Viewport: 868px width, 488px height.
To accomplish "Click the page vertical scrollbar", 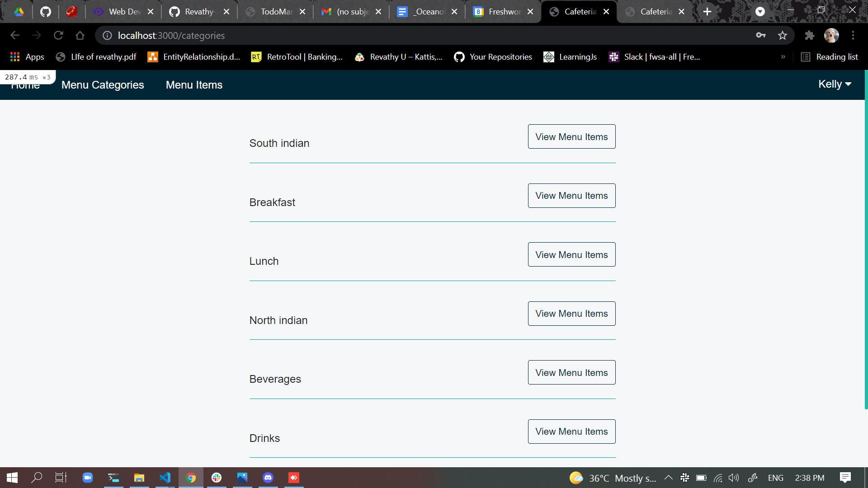I will [x=866, y=239].
